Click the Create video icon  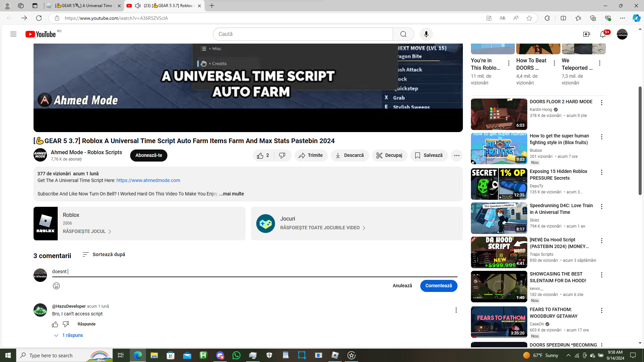coord(586,34)
